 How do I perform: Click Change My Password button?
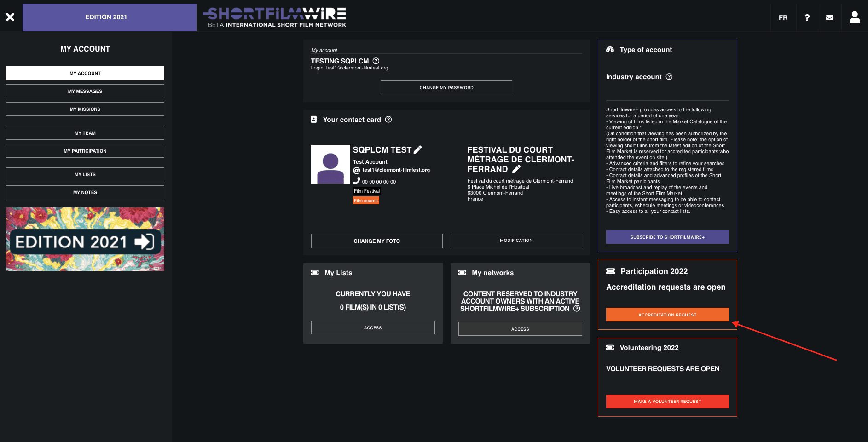click(x=446, y=87)
